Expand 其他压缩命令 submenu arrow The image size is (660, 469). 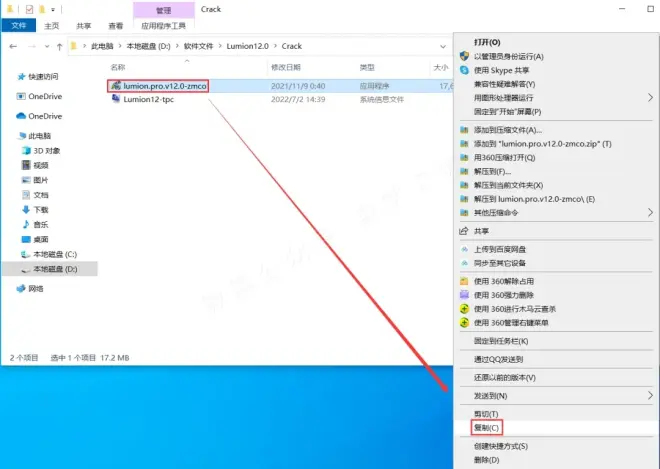coord(650,213)
